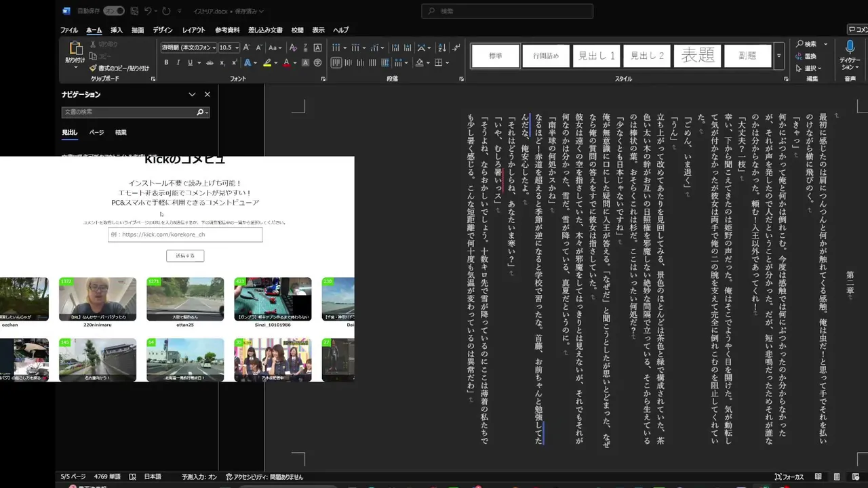The image size is (868, 488).
Task: Toggle show paragraph marks icon
Action: (x=456, y=47)
